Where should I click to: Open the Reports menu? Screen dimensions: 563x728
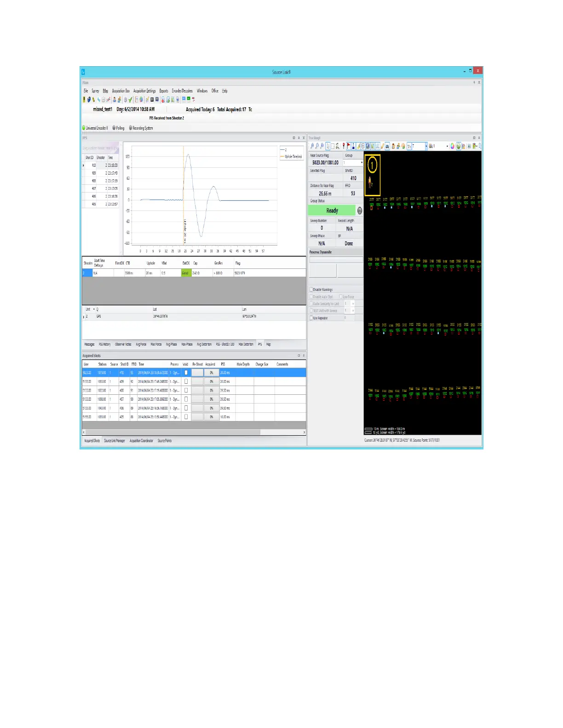tap(164, 91)
